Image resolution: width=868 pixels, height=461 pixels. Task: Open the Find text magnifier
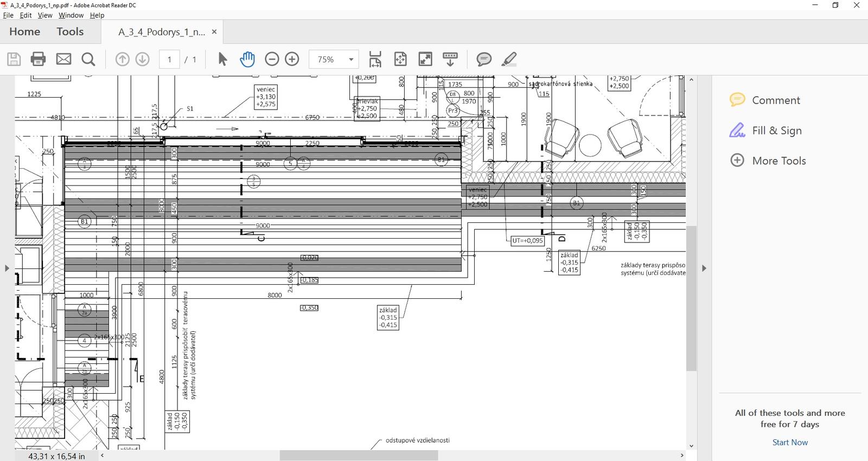pyautogui.click(x=88, y=59)
